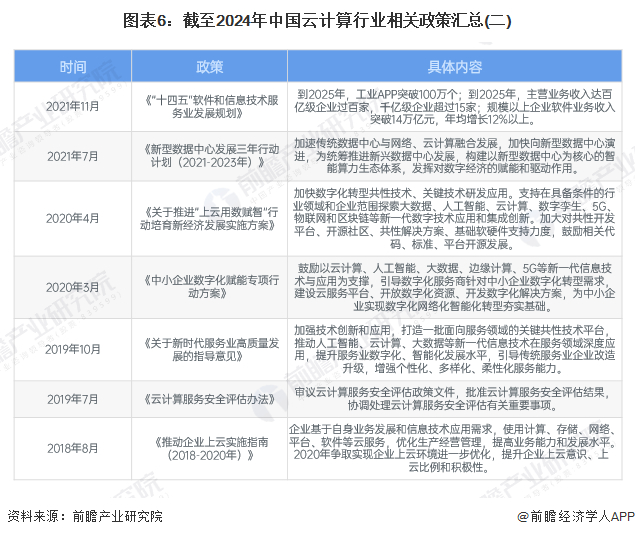Screen dimensions: 635x537
Task: Select policy 《关于推进"上云用数赋智"行动培育新经济发展实施方案》
Action: pos(209,219)
